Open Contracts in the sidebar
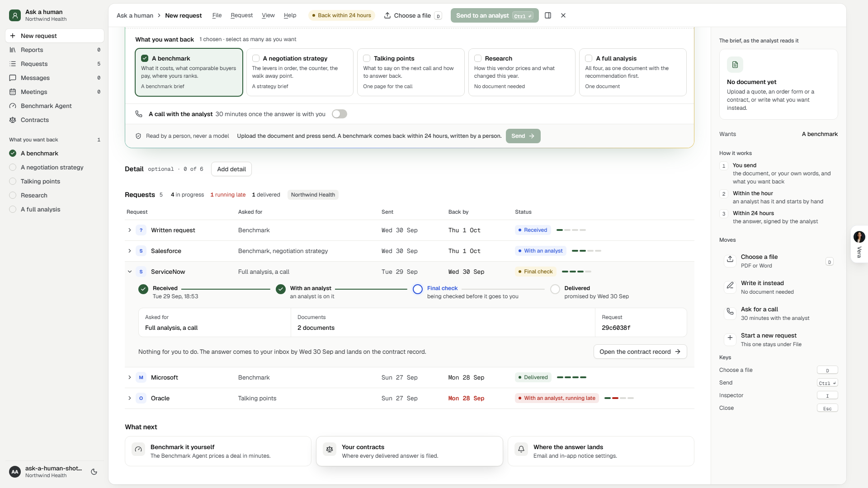Viewport: 868px width, 488px height. coord(55,120)
